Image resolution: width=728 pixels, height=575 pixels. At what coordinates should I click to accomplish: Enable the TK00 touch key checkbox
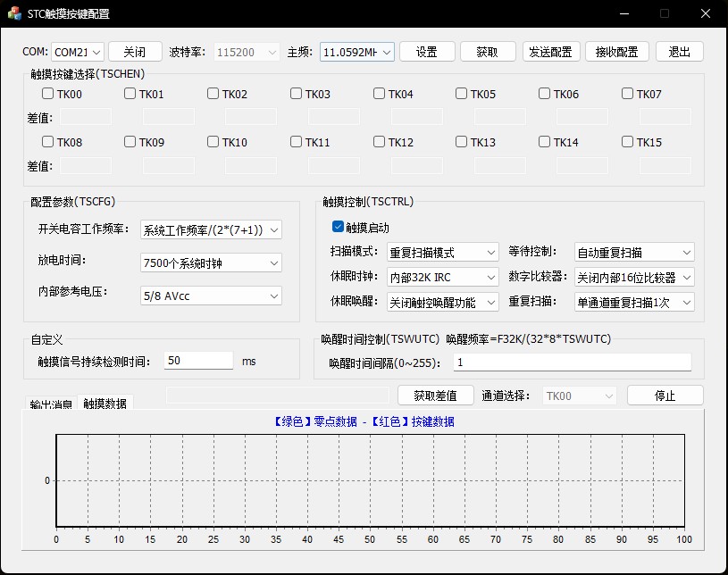[48, 93]
